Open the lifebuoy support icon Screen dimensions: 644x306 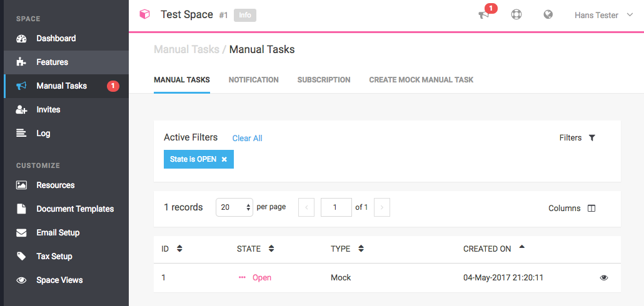coord(516,15)
